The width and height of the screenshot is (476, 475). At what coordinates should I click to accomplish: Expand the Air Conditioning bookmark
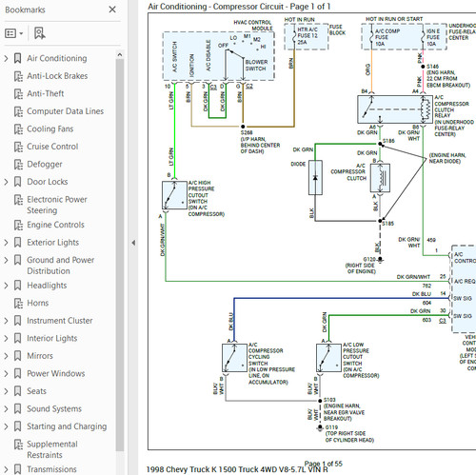click(6, 58)
